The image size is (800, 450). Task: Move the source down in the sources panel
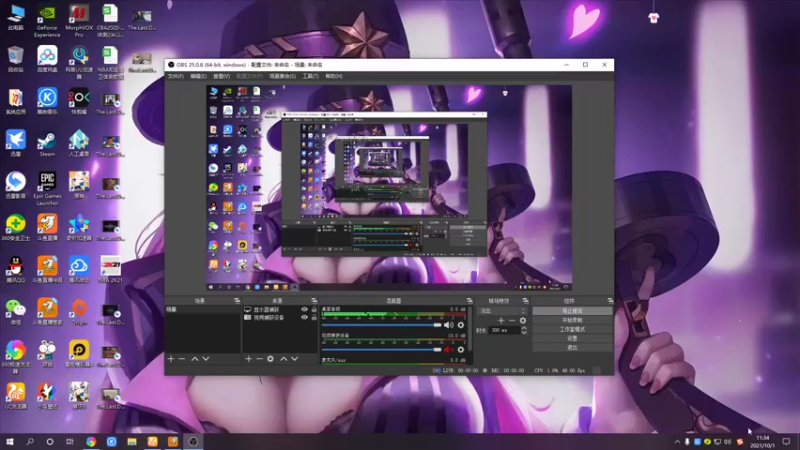click(294, 359)
